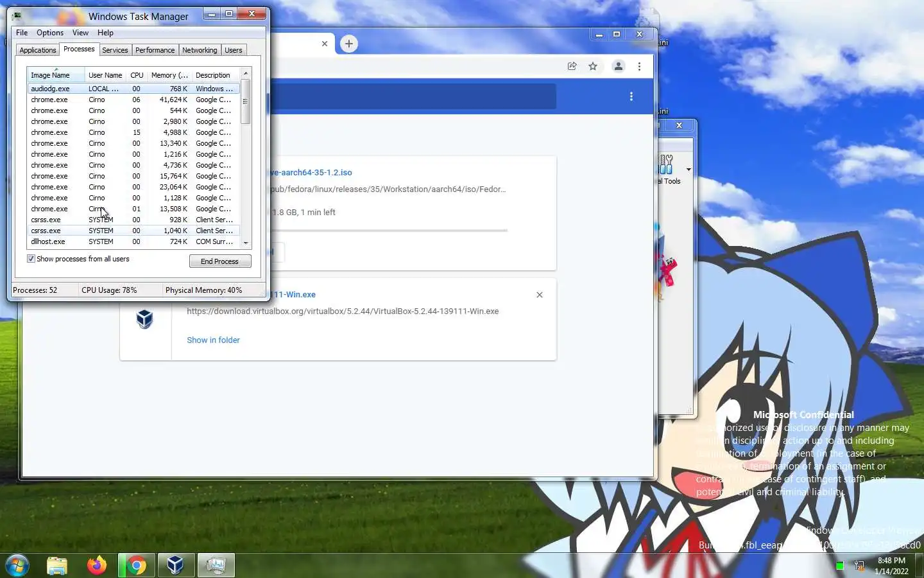Select the csrss.exe row with 1,040 K
The height and width of the screenshot is (578, 924).
pos(133,231)
